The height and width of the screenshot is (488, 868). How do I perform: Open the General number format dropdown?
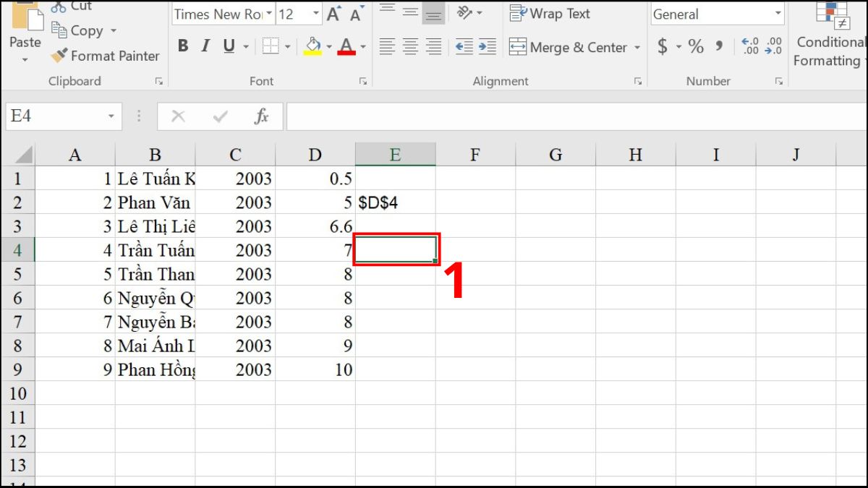coord(778,14)
